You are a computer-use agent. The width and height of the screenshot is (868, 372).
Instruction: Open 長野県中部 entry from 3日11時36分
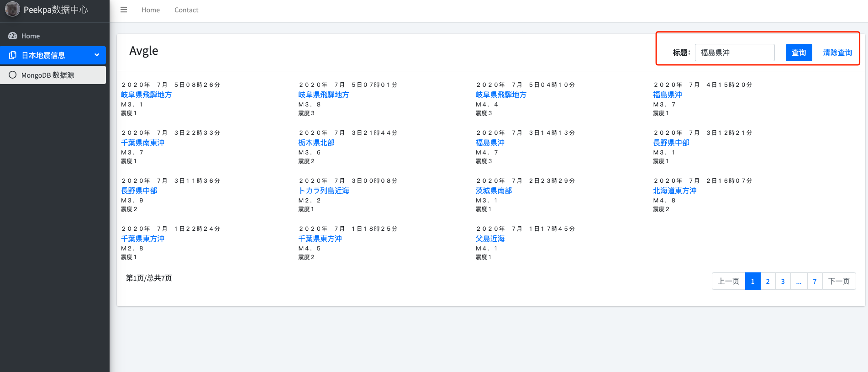pyautogui.click(x=139, y=191)
